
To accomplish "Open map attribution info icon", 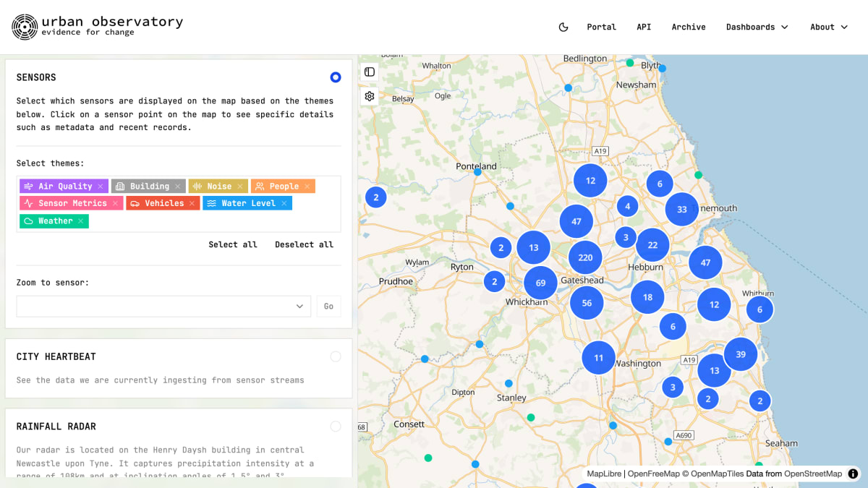I will coord(853,474).
